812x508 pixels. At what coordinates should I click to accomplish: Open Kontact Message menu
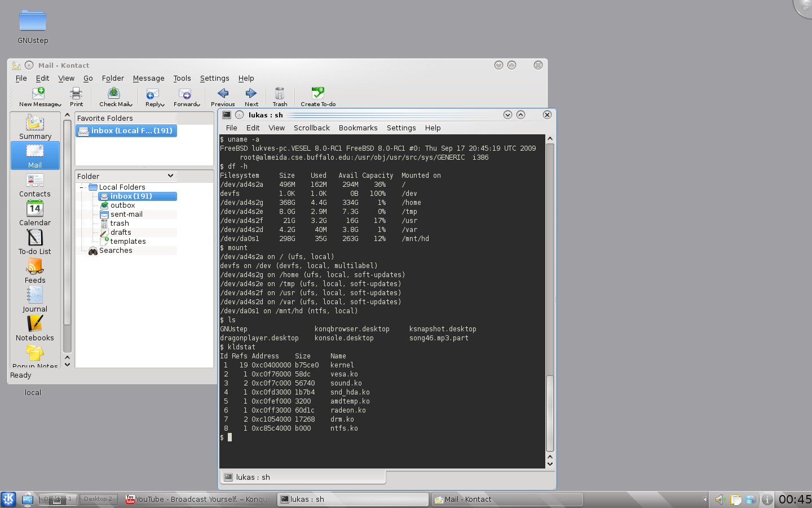[x=149, y=78]
